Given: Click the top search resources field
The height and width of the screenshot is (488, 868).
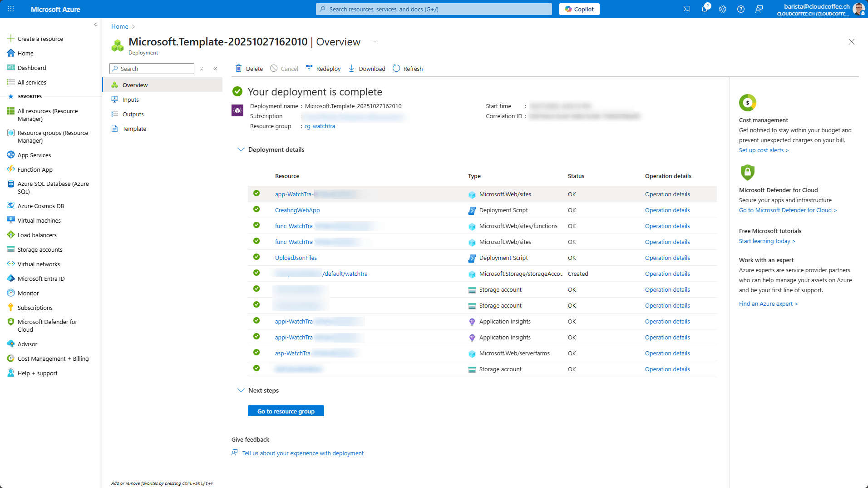Looking at the screenshot, I should click(434, 9).
